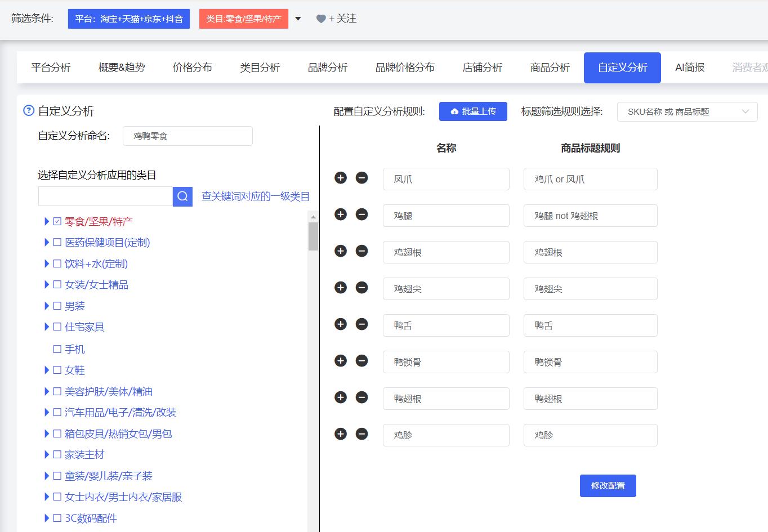Image resolution: width=768 pixels, height=532 pixels.
Task: Tick the 饮料+水(定制) checkbox
Action: (57, 263)
